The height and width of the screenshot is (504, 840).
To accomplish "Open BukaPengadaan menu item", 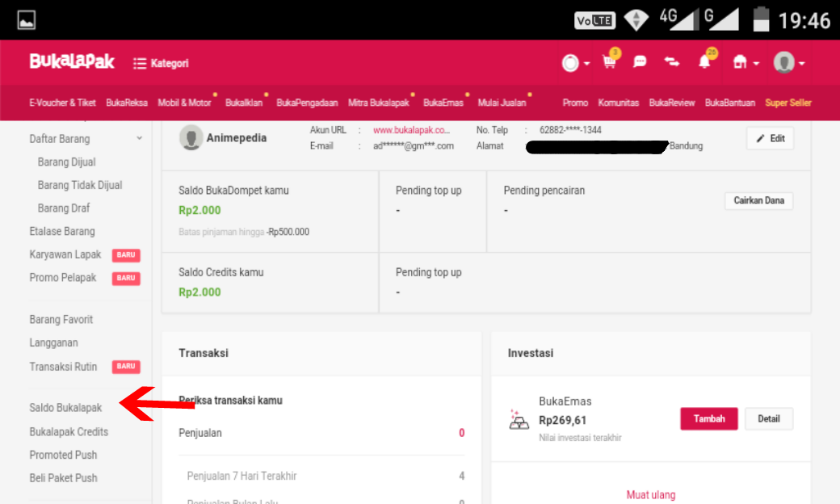I will [x=307, y=103].
